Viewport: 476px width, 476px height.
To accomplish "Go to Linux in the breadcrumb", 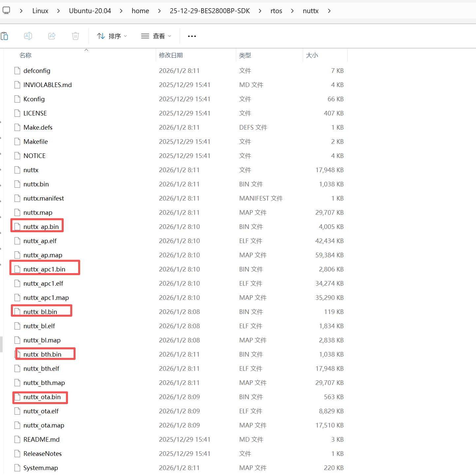I will tap(40, 11).
